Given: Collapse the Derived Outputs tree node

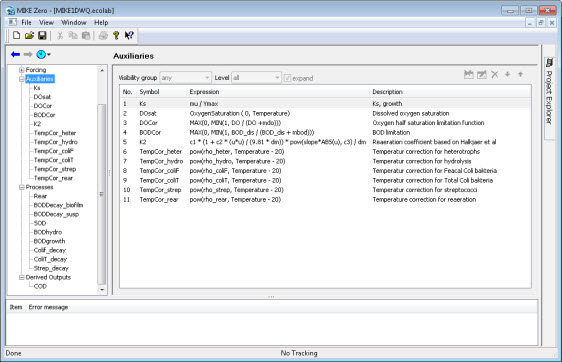Looking at the screenshot, I should point(22,277).
